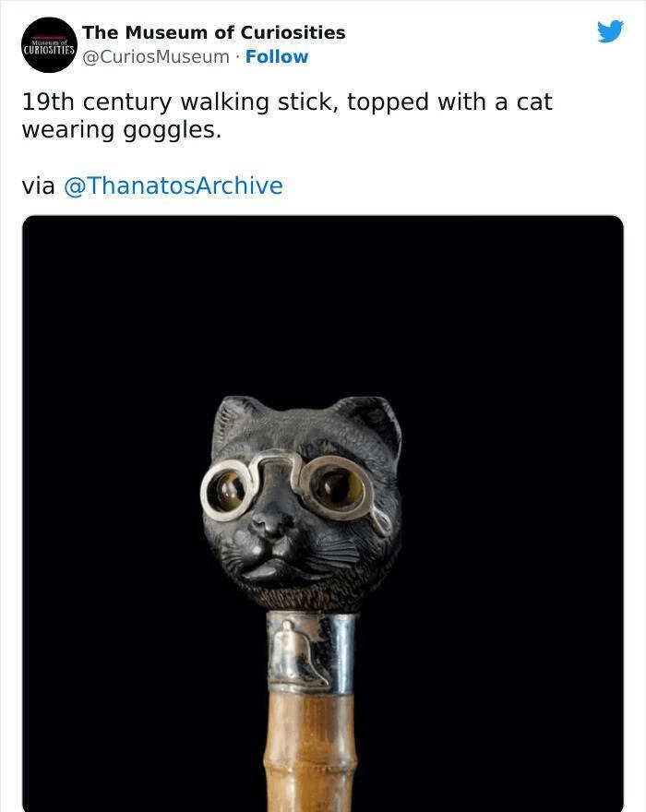Click the Museum of Curiosities profile avatar
Viewport: 646px width, 812px height.
click(x=49, y=44)
